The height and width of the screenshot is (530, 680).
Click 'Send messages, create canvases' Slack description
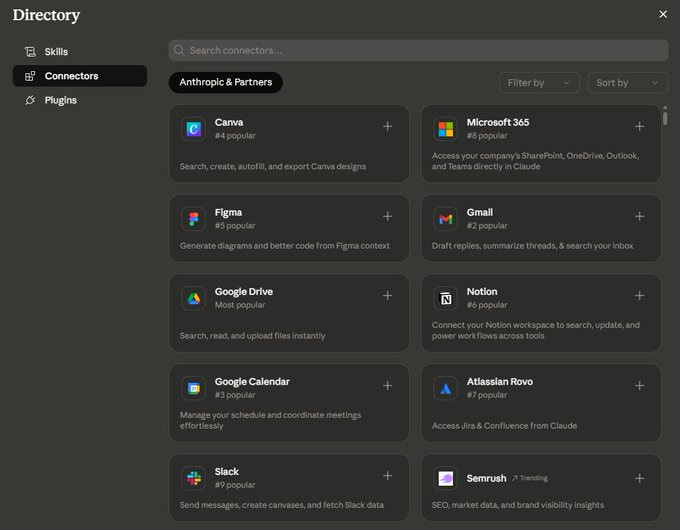(x=281, y=505)
